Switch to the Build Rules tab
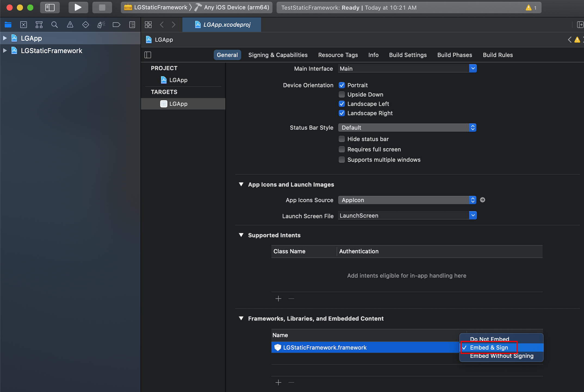This screenshot has height=392, width=584. [498, 55]
